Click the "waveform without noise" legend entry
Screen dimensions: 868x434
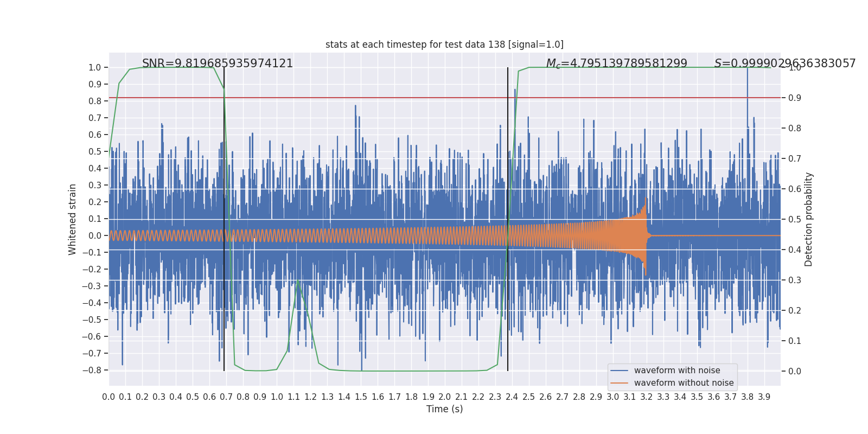[x=684, y=383]
